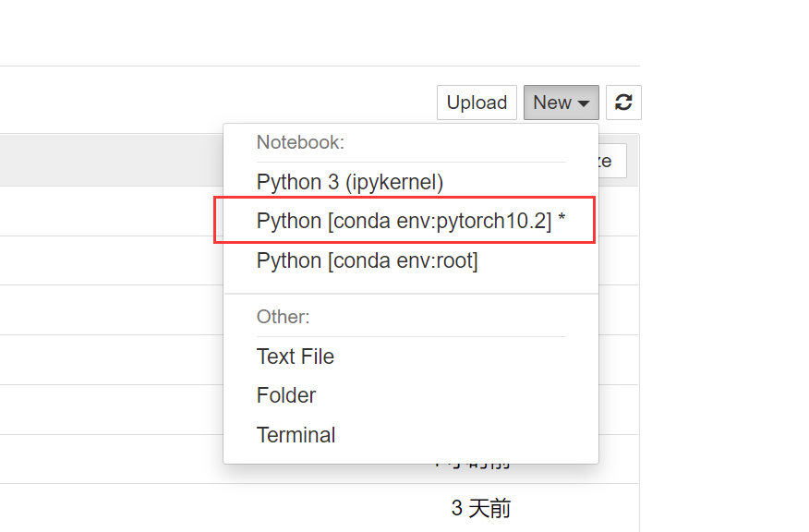809x532 pixels.
Task: Click the partially hidden File size button
Action: point(612,161)
